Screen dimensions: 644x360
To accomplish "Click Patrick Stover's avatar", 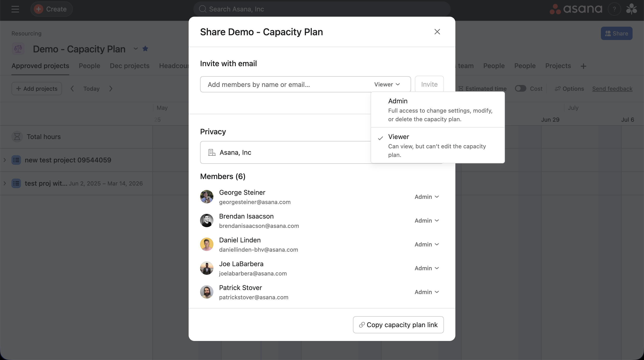I will click(x=207, y=292).
